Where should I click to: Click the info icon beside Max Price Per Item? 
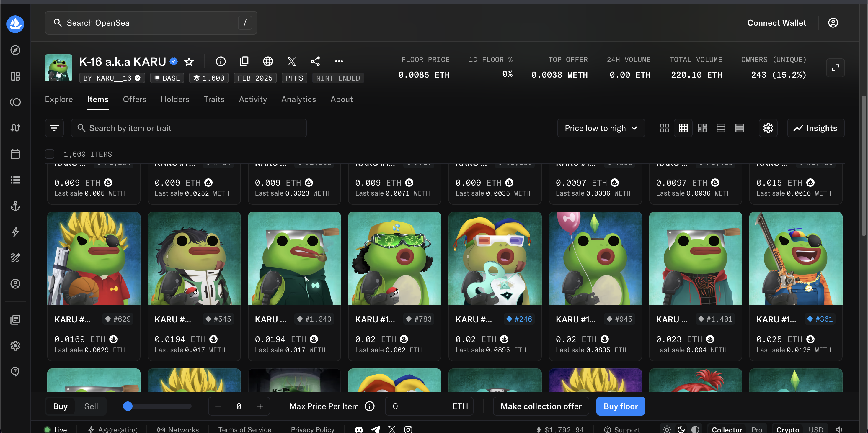point(370,406)
